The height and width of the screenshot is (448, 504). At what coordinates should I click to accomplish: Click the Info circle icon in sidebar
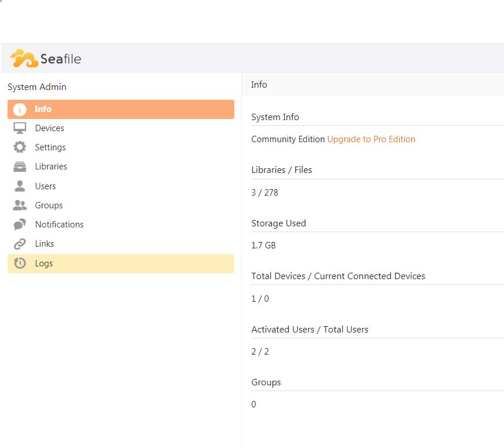coord(20,110)
